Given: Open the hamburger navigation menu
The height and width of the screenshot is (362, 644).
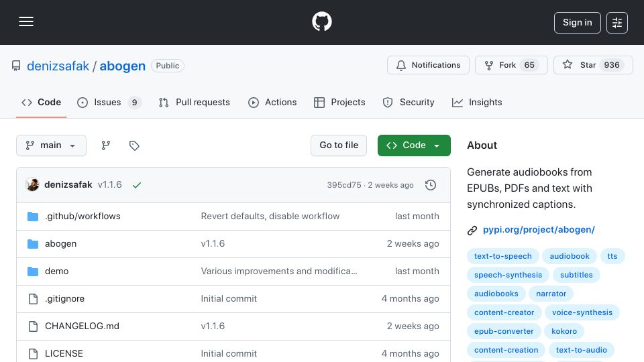Looking at the screenshot, I should pyautogui.click(x=26, y=21).
